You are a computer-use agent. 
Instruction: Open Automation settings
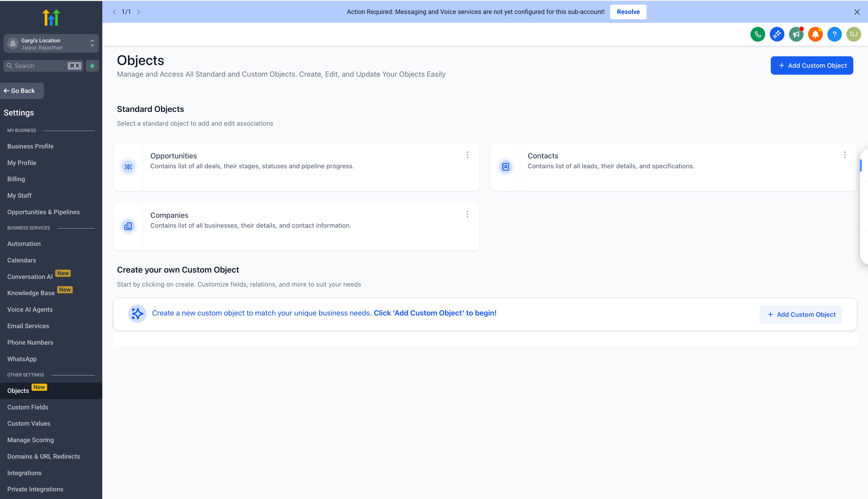24,244
